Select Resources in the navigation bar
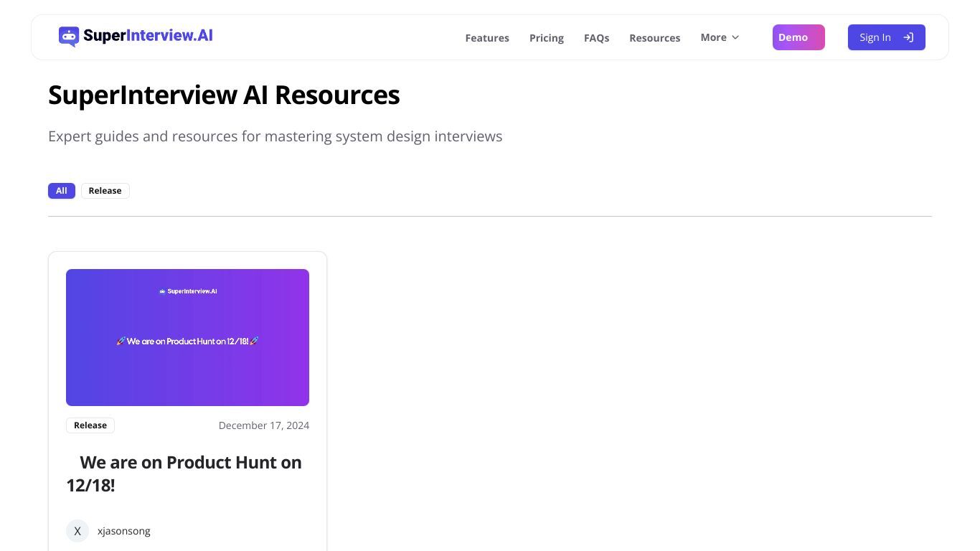The image size is (980, 551). click(x=654, y=38)
